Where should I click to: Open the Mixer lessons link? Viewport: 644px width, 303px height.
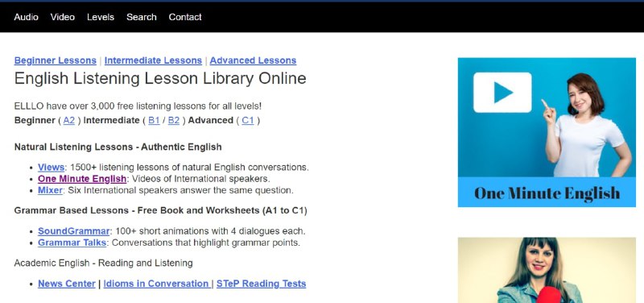click(50, 190)
